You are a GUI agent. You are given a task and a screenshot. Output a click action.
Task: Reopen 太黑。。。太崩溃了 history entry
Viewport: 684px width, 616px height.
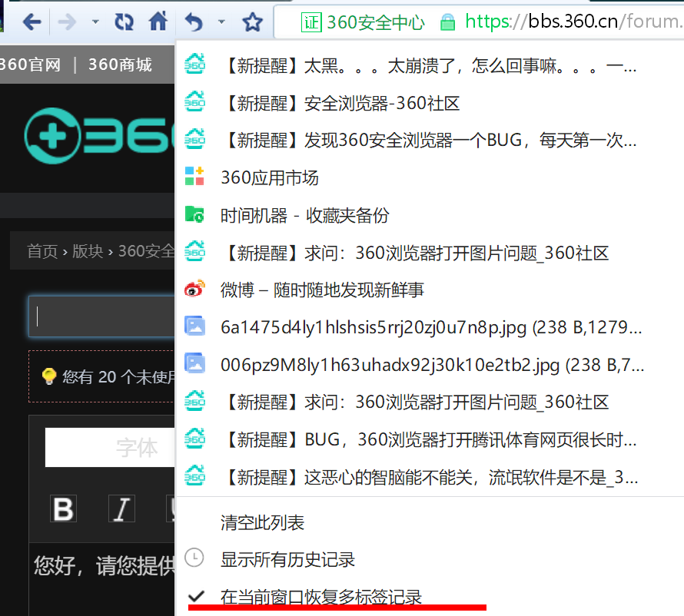430,66
